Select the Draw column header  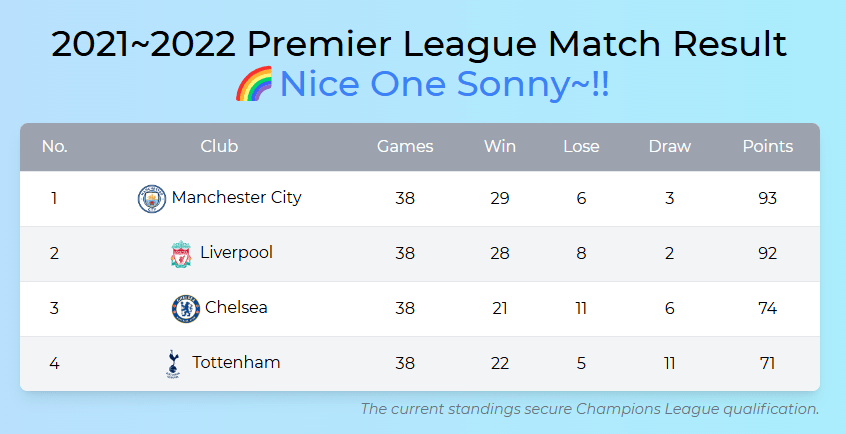[670, 146]
